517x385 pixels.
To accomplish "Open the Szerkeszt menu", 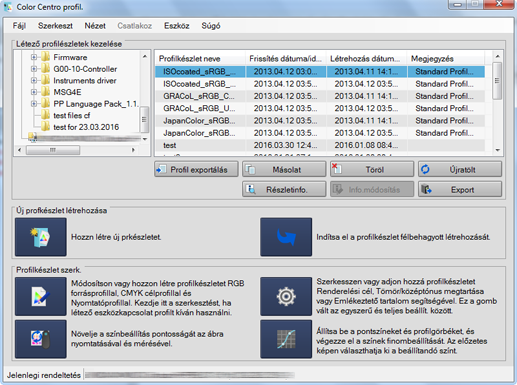I will [x=55, y=26].
